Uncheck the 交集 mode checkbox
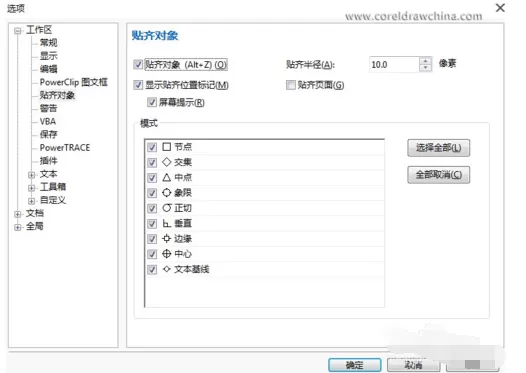526x373 pixels. 152,163
